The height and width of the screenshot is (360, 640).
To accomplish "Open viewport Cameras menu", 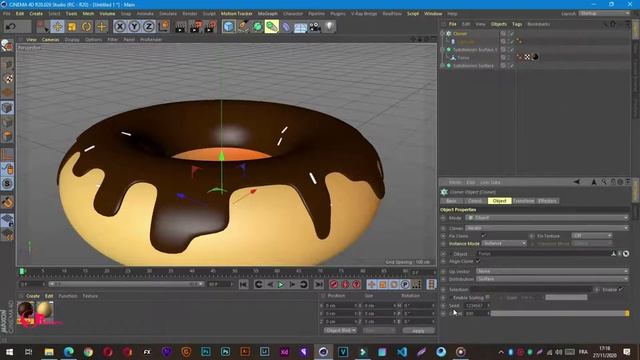I will coord(51,40).
